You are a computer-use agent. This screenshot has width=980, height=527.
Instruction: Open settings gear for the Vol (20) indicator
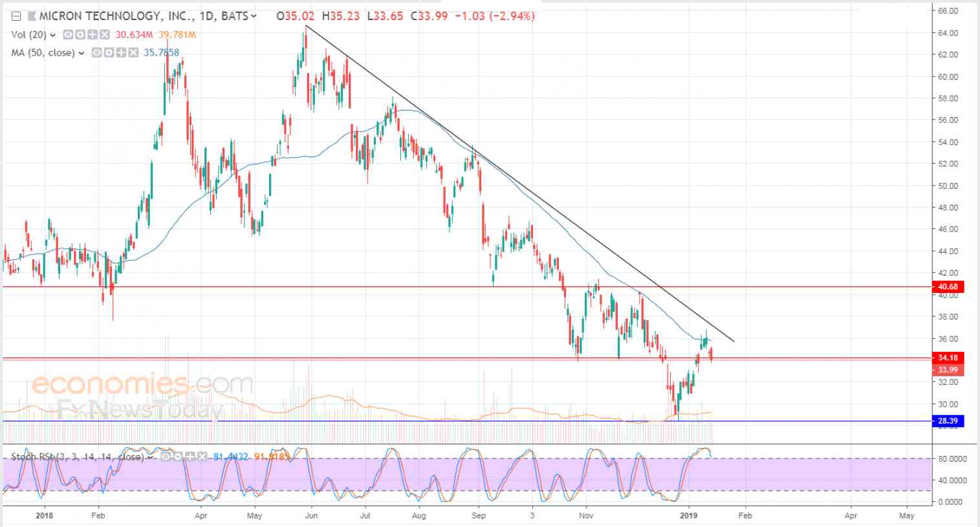(80, 35)
